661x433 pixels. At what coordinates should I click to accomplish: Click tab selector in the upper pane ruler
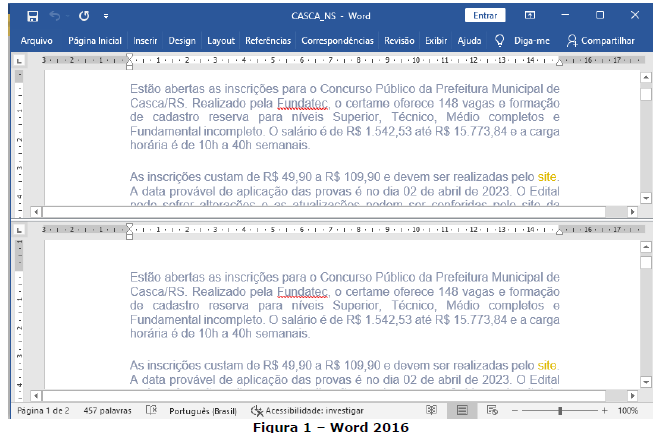pyautogui.click(x=19, y=62)
